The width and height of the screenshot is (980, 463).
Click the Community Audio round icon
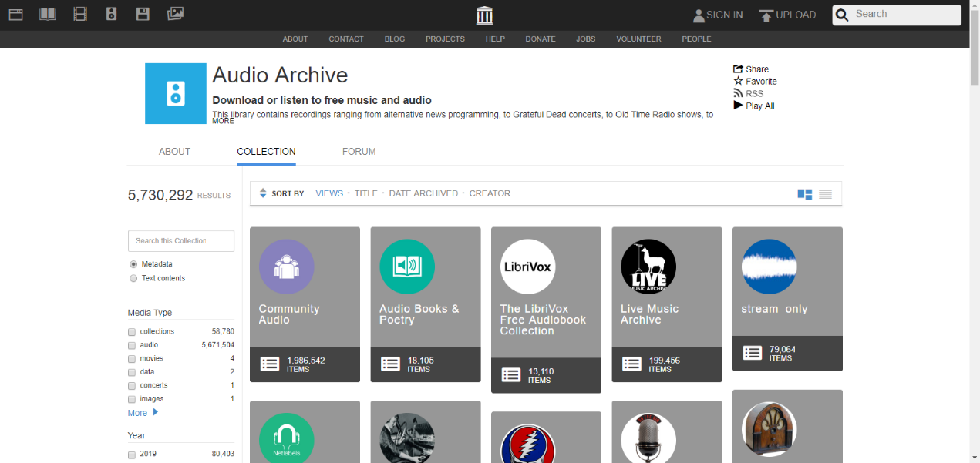pos(286,267)
